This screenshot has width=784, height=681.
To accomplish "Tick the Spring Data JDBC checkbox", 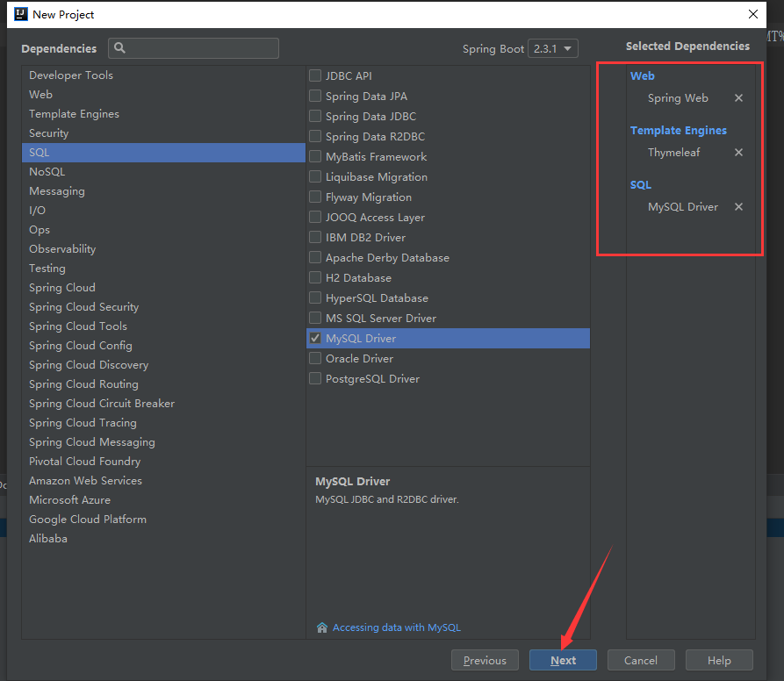I will pyautogui.click(x=315, y=117).
